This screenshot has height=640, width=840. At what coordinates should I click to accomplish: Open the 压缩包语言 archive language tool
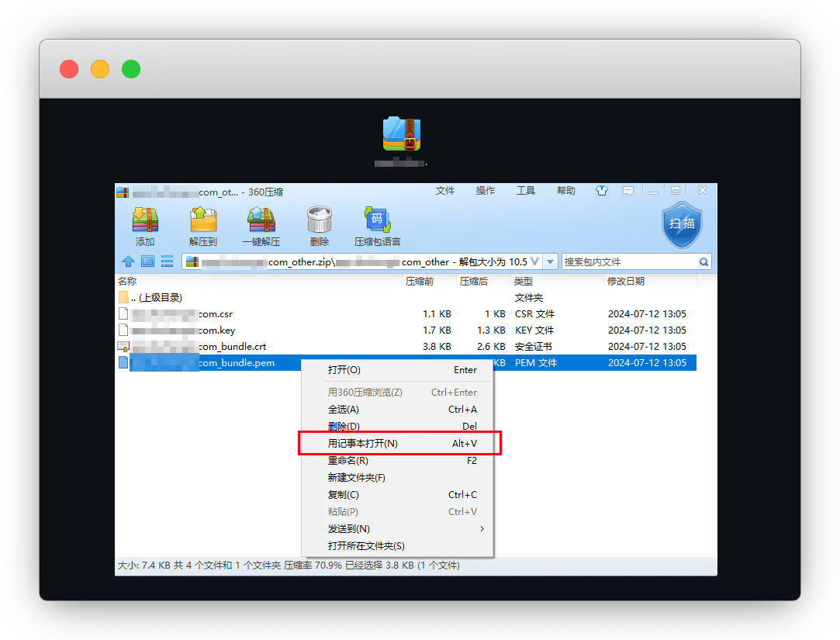(x=378, y=221)
